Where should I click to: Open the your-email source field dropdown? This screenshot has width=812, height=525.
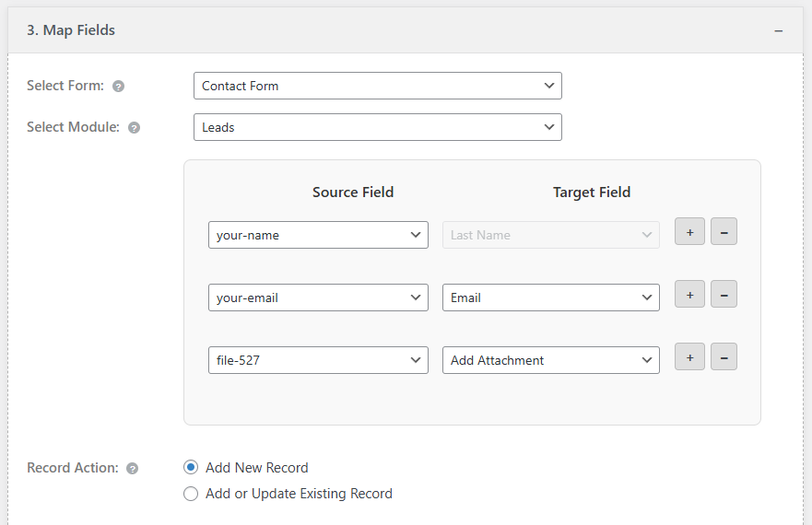click(318, 297)
